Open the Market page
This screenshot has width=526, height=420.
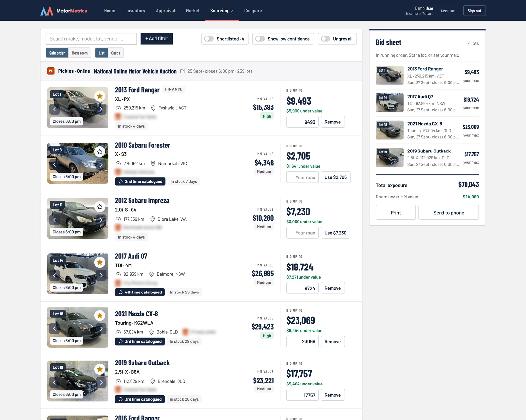tap(193, 11)
